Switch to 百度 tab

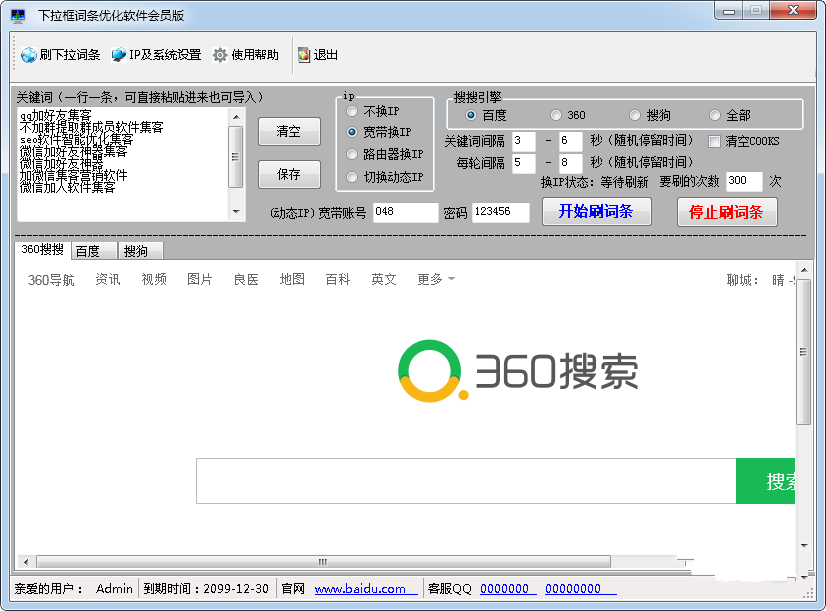pos(94,251)
